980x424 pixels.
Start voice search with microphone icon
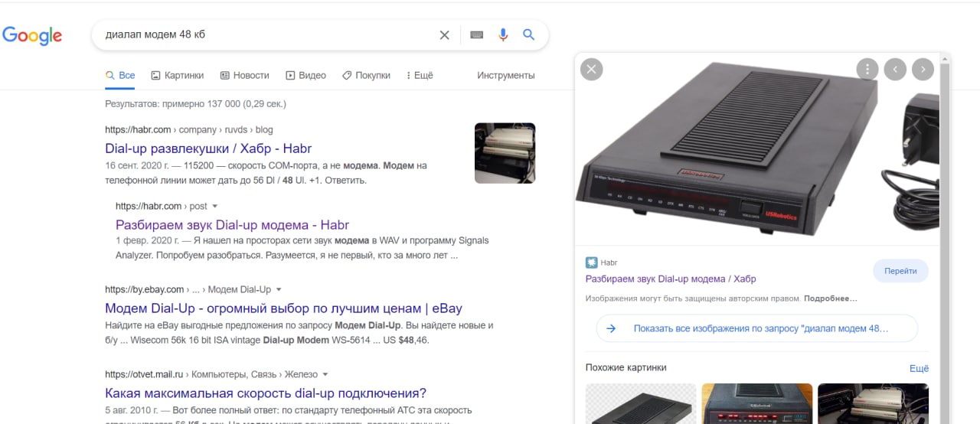coord(503,35)
